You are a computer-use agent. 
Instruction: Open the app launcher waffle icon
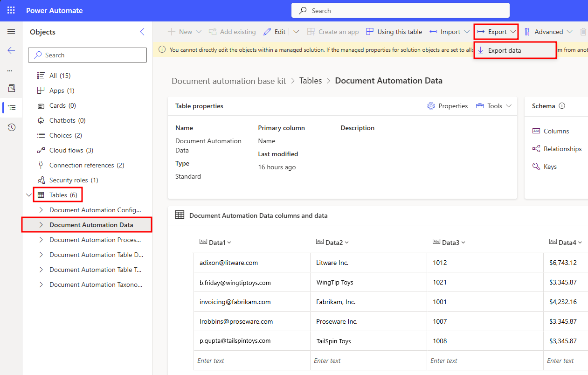[11, 10]
